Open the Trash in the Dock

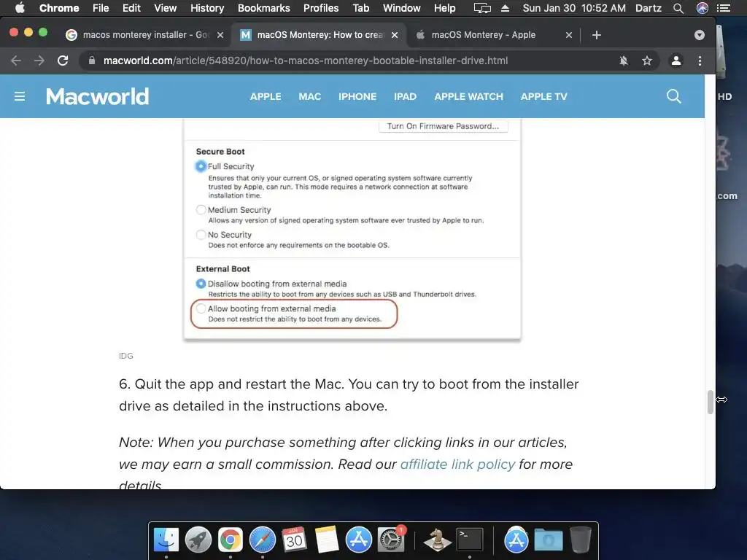(580, 540)
